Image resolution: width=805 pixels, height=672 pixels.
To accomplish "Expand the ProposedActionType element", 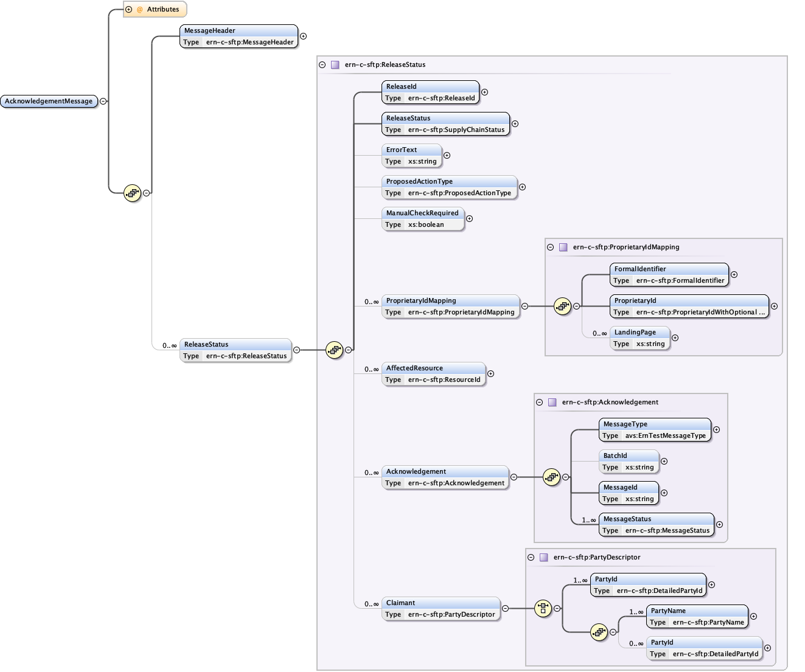I will (522, 187).
